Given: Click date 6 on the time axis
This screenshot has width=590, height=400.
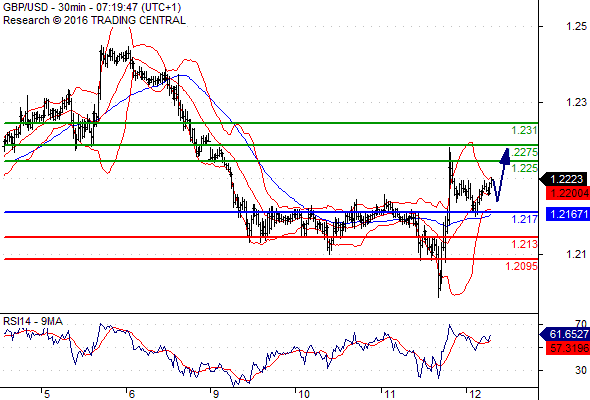Looking at the screenshot, I should coord(131,394).
